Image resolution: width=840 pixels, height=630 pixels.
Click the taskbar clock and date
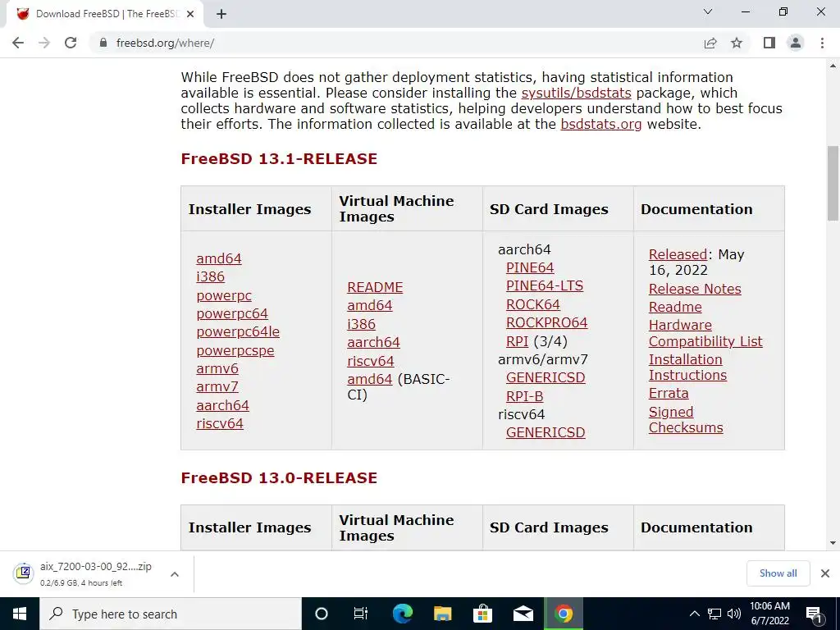(769, 614)
